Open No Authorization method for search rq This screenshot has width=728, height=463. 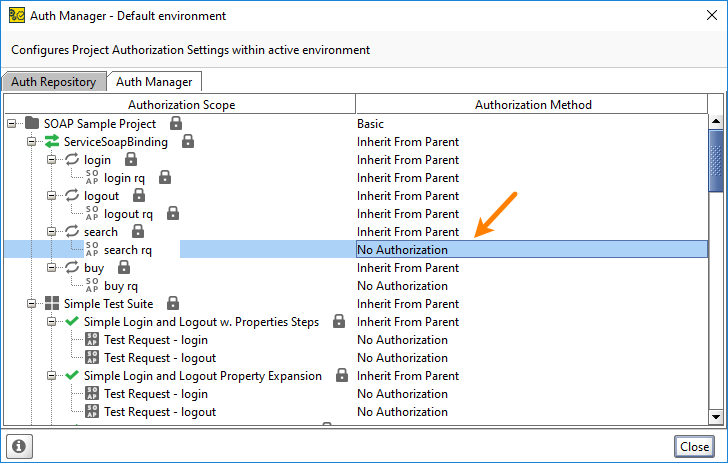pos(532,249)
